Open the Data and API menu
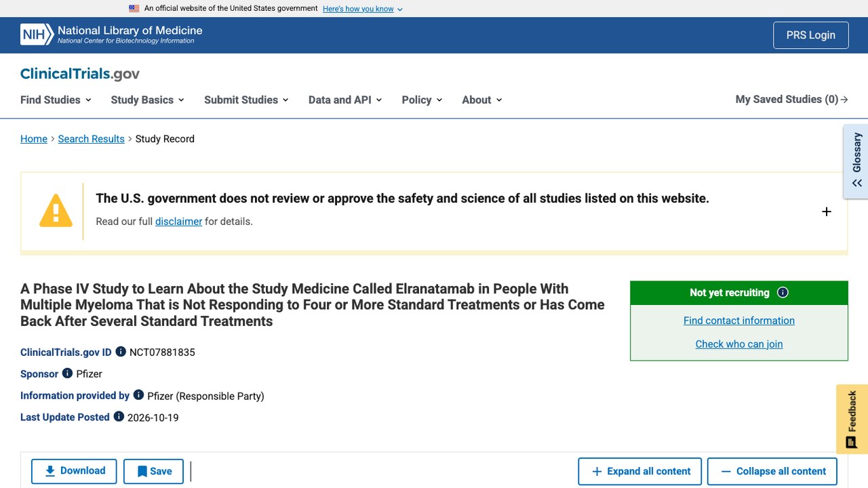The image size is (868, 488). (345, 100)
